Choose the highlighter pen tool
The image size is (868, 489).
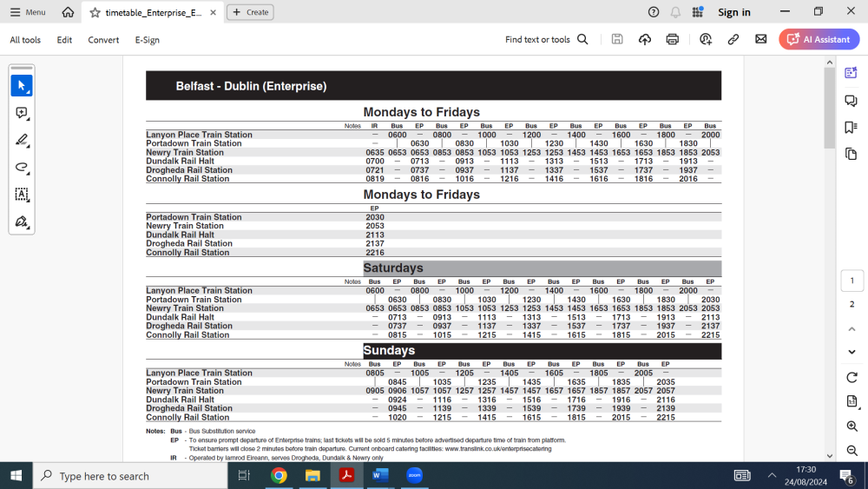point(22,141)
